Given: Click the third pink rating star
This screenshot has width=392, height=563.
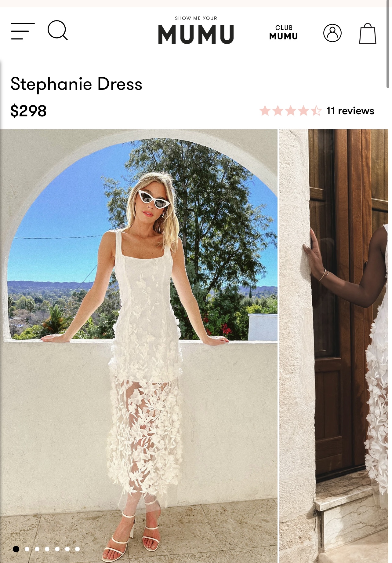Looking at the screenshot, I should pyautogui.click(x=291, y=111).
